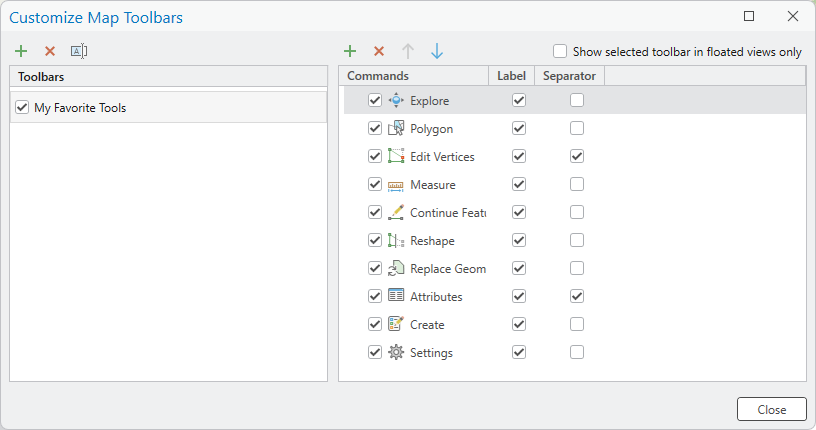Click the Separator column header
This screenshot has height=430, width=816.
tap(569, 76)
